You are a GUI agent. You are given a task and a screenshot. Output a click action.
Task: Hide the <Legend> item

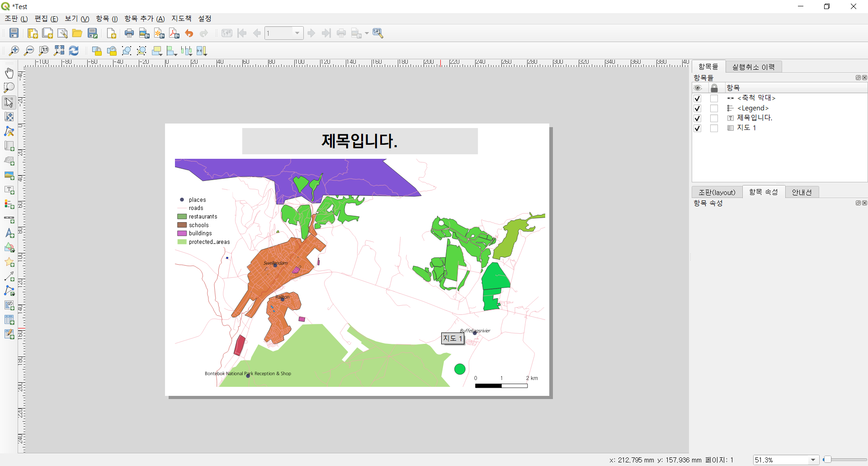pos(697,108)
